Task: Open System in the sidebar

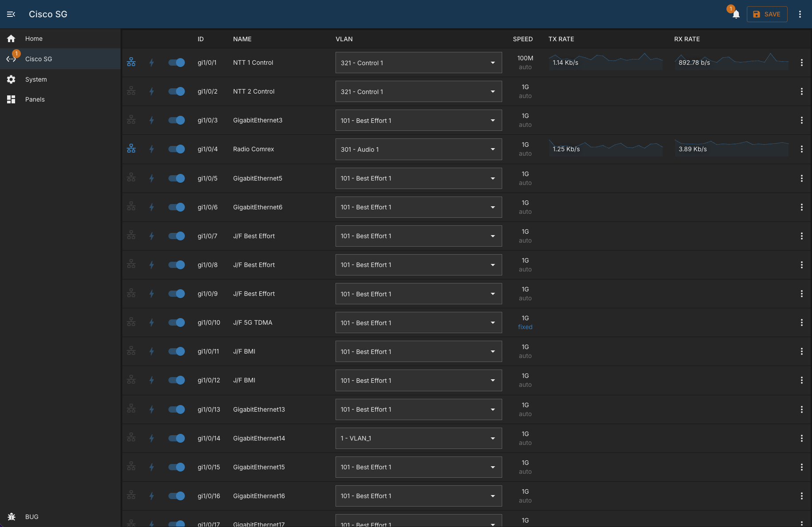Action: (60, 79)
